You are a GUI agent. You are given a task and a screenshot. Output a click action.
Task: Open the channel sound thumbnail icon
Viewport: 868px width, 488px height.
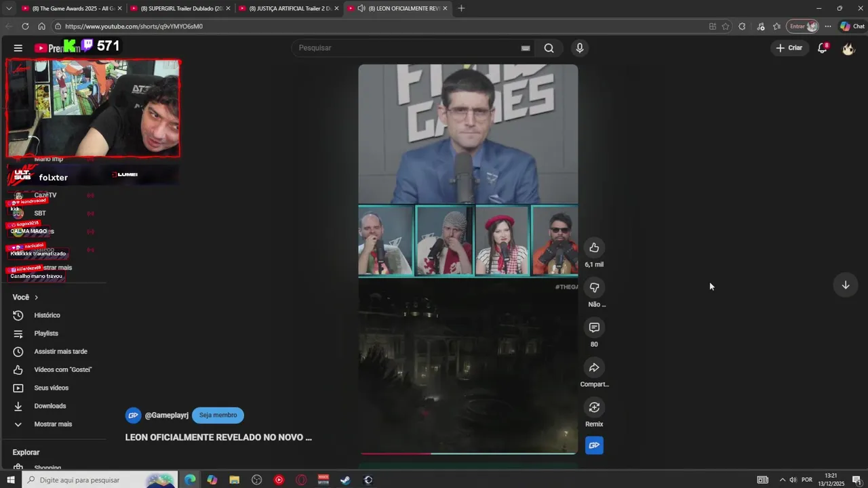pyautogui.click(x=594, y=445)
